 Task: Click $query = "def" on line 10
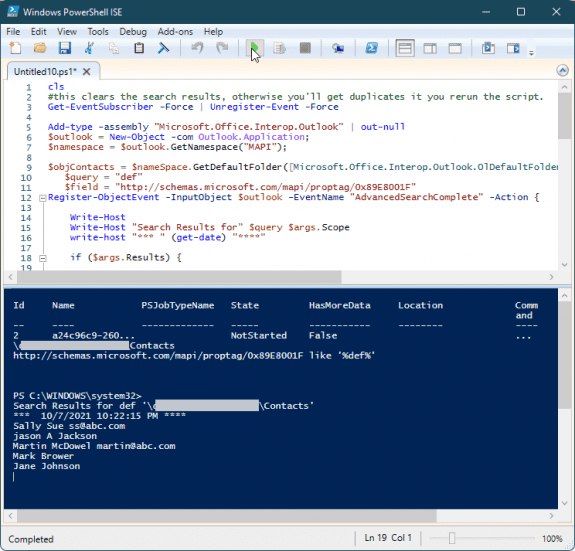[103, 177]
